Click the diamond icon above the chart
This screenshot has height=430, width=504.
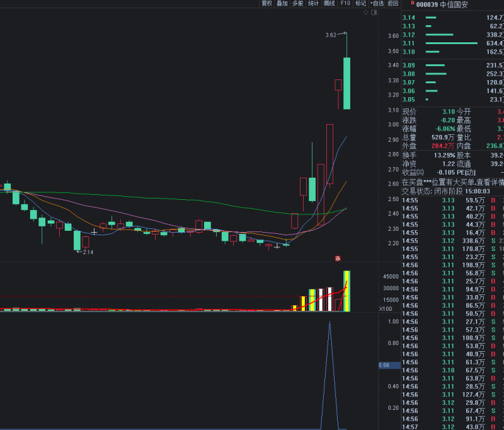tap(365, 12)
